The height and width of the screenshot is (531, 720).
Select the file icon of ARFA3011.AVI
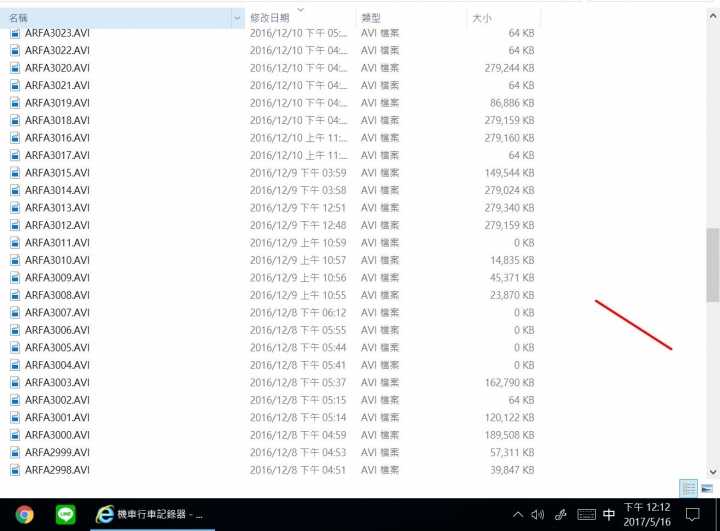[15, 243]
